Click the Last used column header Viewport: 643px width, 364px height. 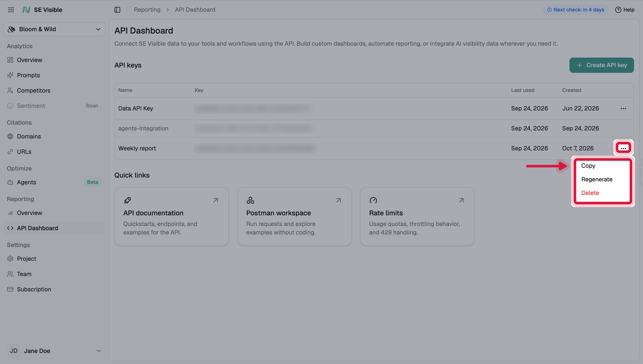523,90
